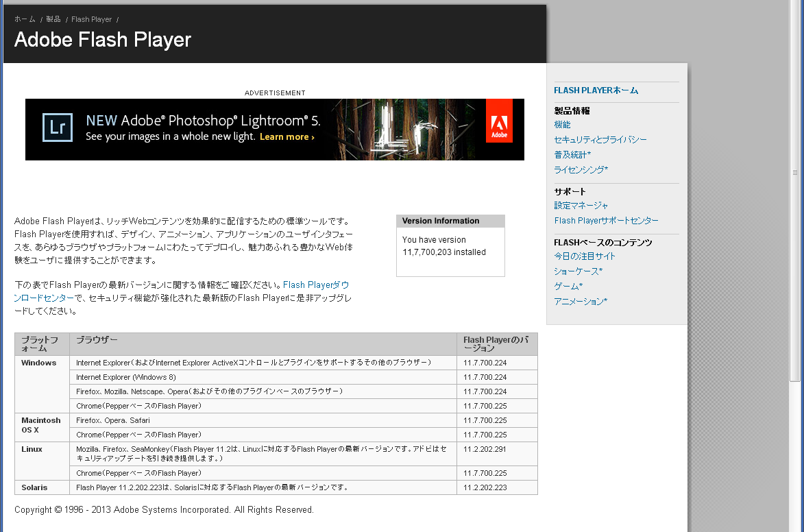Open the 機能 page from 製品情報
This screenshot has width=804, height=532.
pyautogui.click(x=561, y=125)
